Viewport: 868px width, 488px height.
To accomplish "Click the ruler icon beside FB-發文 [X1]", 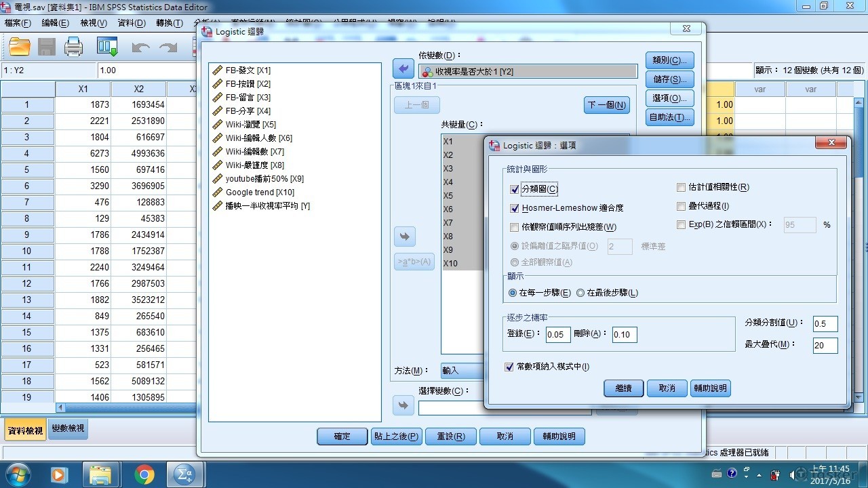I will [218, 70].
